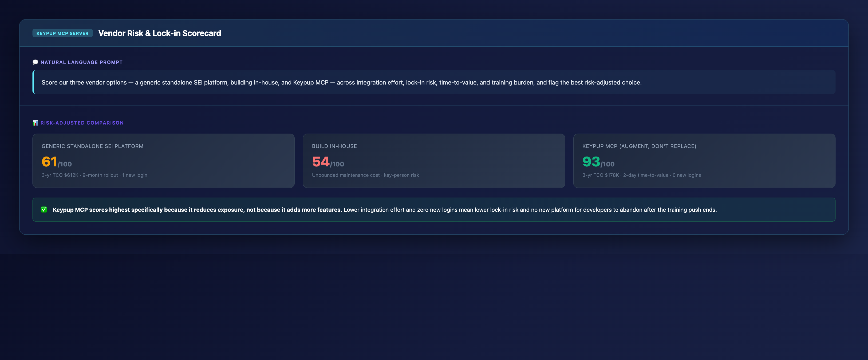
Task: Click 'Unbounded maintenance cost · key-person risk' text
Action: click(x=365, y=175)
